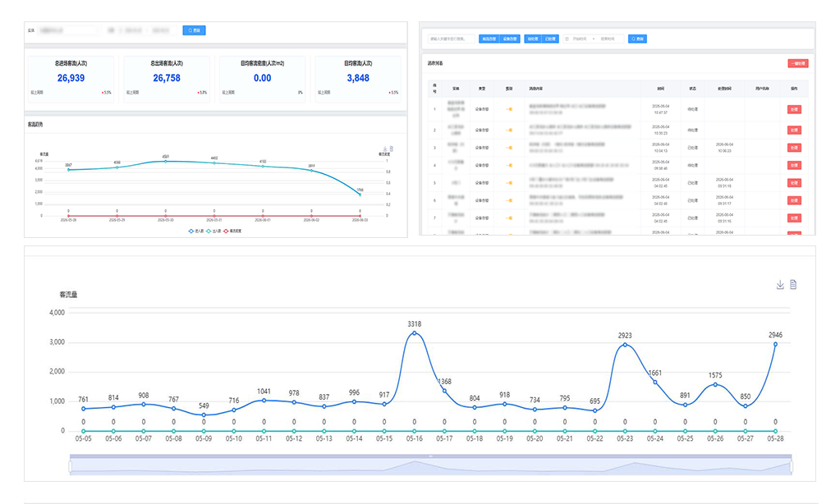The width and height of the screenshot is (840, 504).
Task: Click the 时间 column header in message table
Action: pyautogui.click(x=661, y=89)
